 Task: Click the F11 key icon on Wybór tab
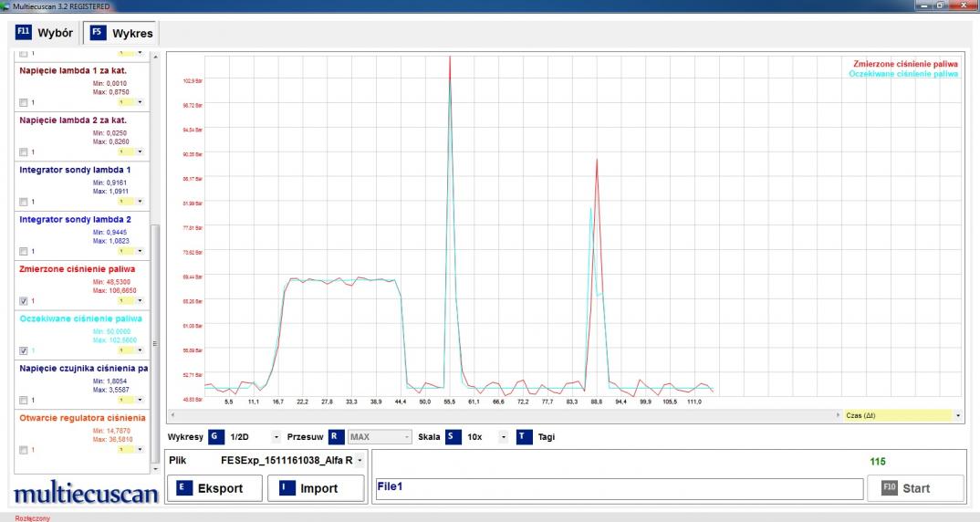click(x=24, y=34)
